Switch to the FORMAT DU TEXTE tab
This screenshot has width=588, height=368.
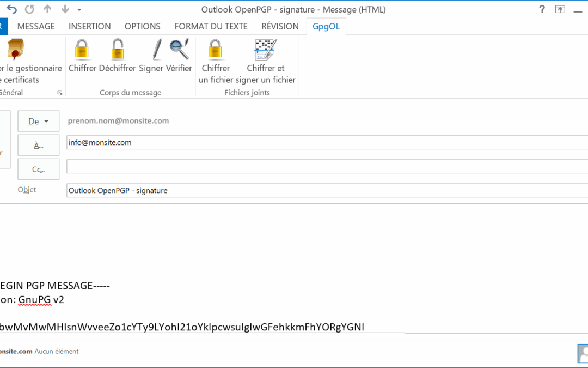(x=211, y=26)
